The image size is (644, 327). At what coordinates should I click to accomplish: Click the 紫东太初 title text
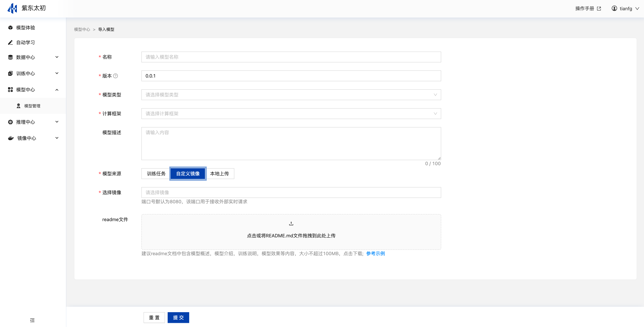[34, 8]
